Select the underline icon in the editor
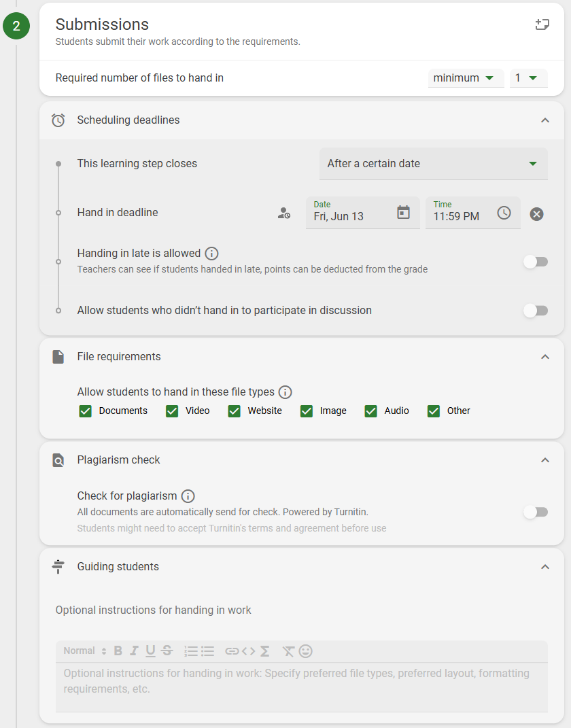The image size is (571, 728). tap(150, 651)
